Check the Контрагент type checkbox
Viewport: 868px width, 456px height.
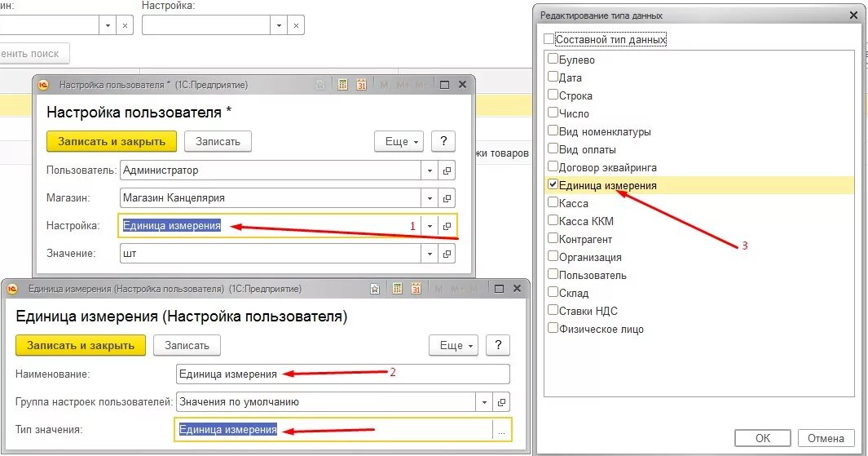553,237
